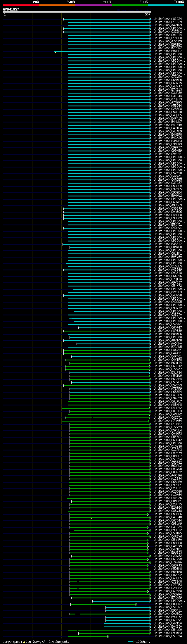This screenshot has width=187, height=644.
Task: Select hit UniRef100_B7GAN5
Action: pos(168,347)
